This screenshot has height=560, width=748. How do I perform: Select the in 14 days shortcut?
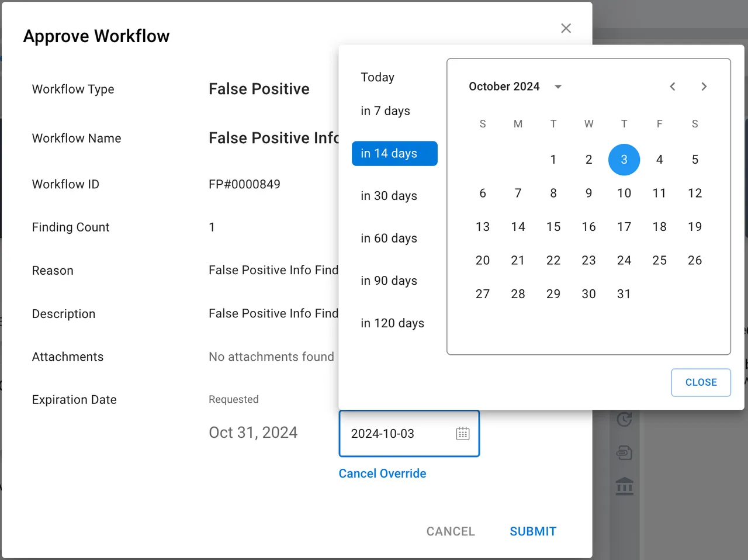tap(394, 153)
